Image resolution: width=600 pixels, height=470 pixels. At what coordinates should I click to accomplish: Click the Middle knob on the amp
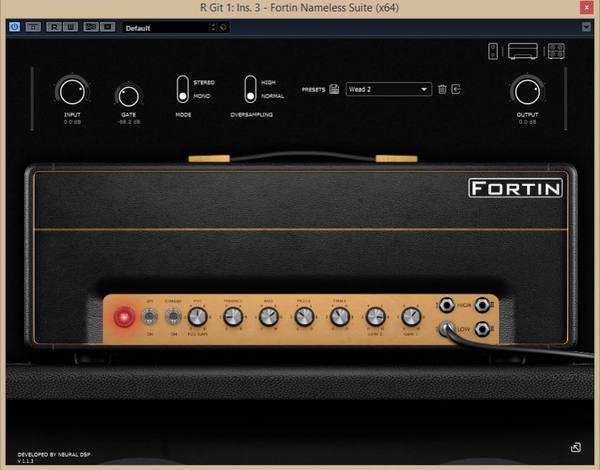pyautogui.click(x=305, y=317)
